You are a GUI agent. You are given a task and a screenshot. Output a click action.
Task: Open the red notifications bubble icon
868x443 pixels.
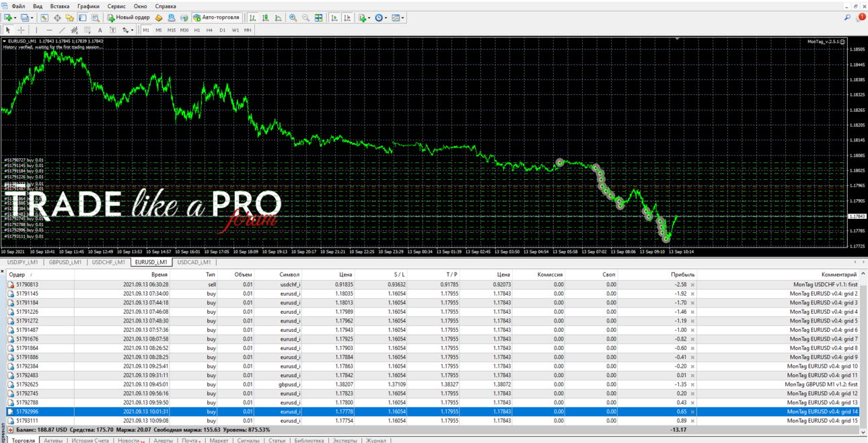coord(860,18)
